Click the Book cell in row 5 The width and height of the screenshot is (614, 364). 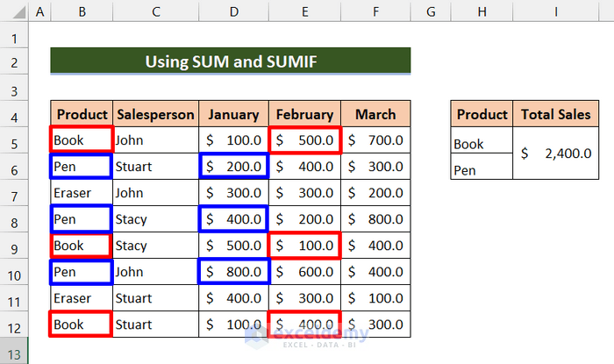tap(81, 139)
